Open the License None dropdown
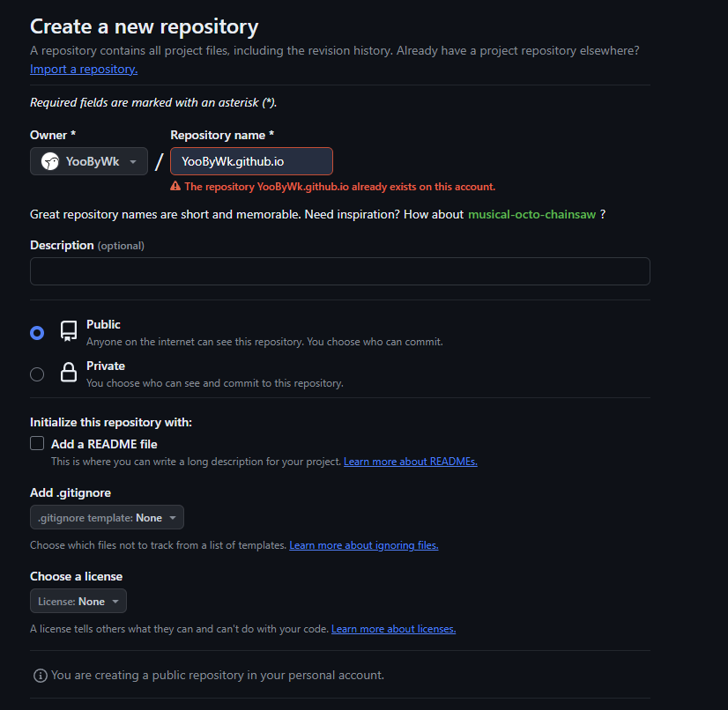Screen dimensions: 728x710 78,602
